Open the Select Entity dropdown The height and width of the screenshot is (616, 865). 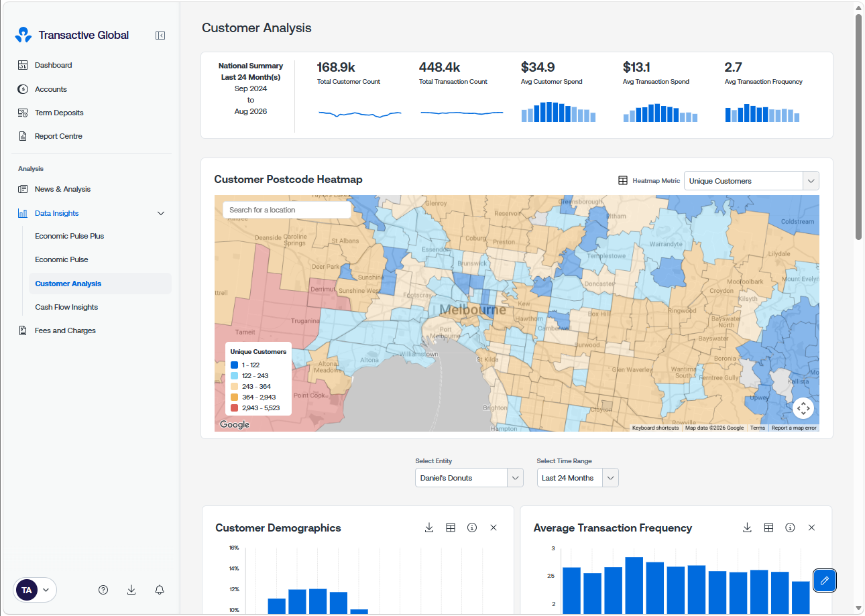[x=469, y=478]
